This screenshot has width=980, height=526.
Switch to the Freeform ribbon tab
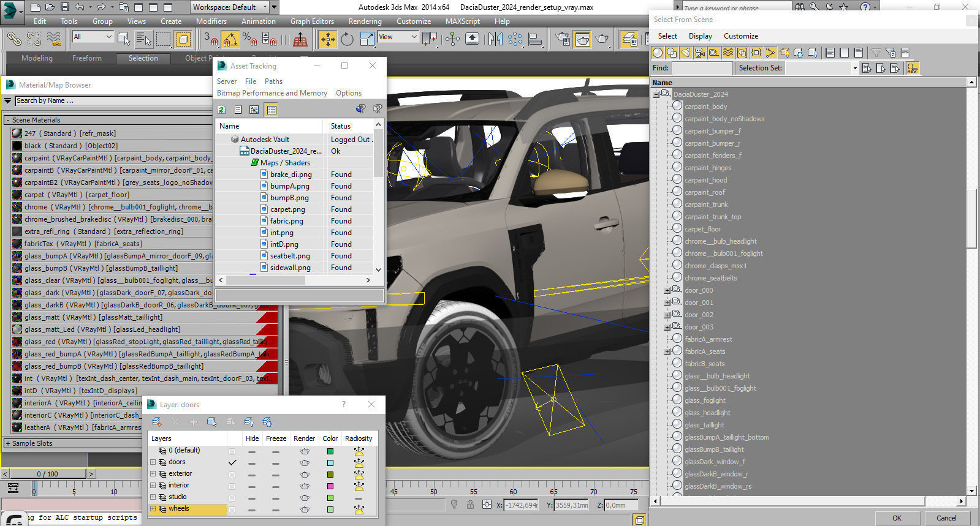pyautogui.click(x=87, y=58)
